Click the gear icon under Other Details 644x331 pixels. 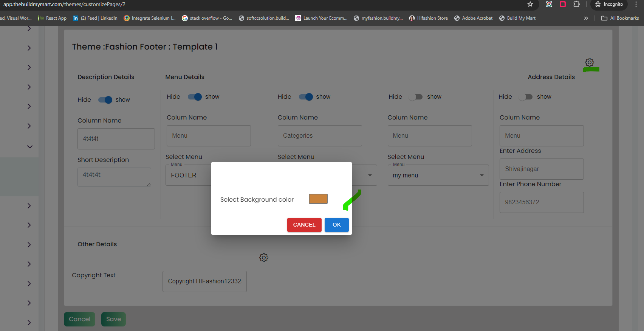pyautogui.click(x=264, y=258)
